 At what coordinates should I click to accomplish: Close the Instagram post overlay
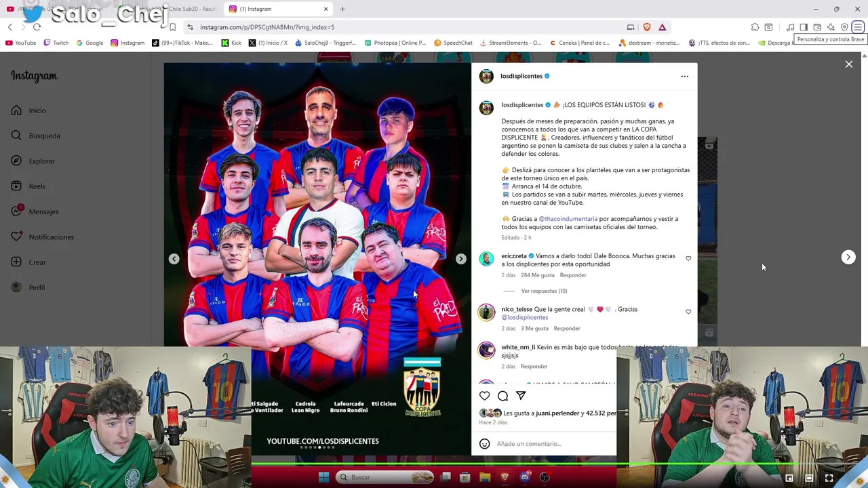(x=848, y=64)
